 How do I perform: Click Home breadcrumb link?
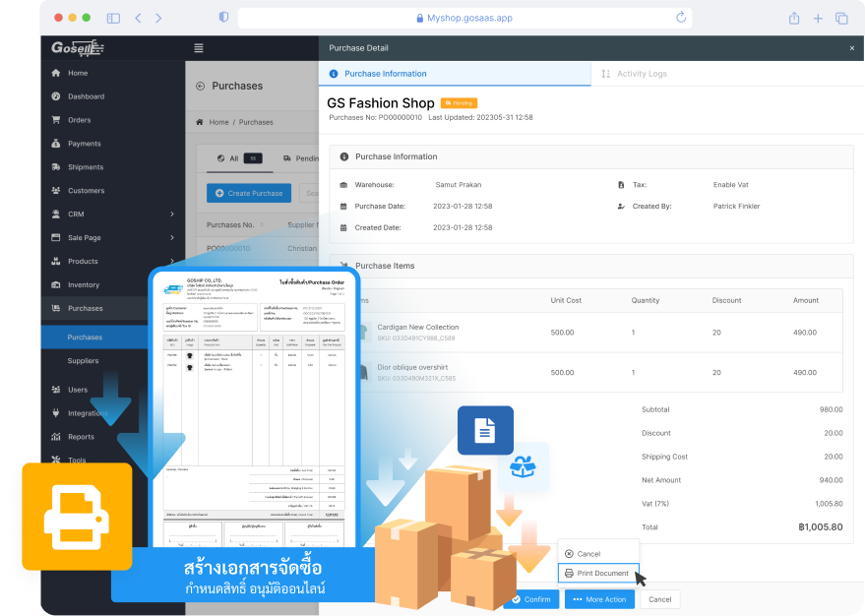pos(218,122)
